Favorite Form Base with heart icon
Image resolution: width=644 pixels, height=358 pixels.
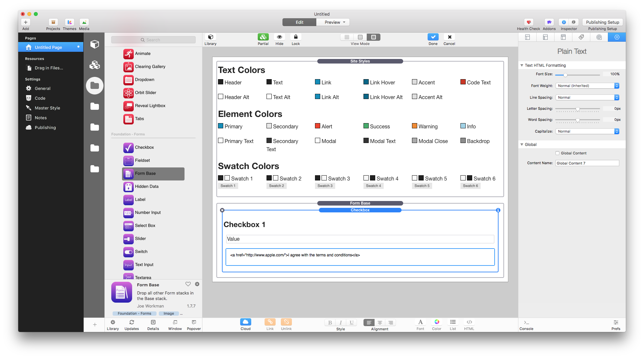point(188,284)
